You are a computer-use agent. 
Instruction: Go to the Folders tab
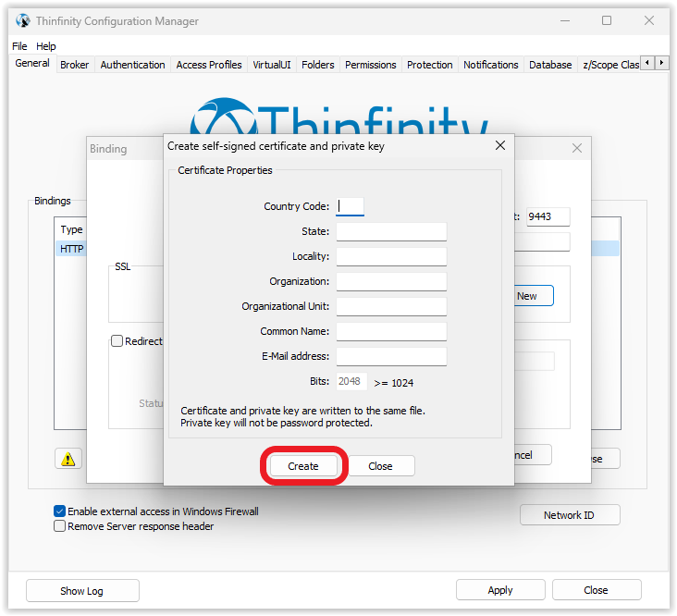pyautogui.click(x=318, y=65)
